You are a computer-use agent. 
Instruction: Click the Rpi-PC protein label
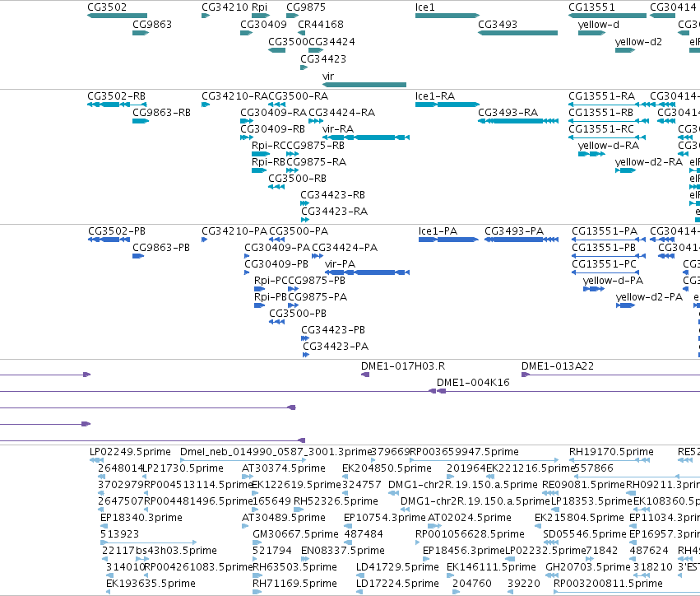pyautogui.click(x=271, y=281)
